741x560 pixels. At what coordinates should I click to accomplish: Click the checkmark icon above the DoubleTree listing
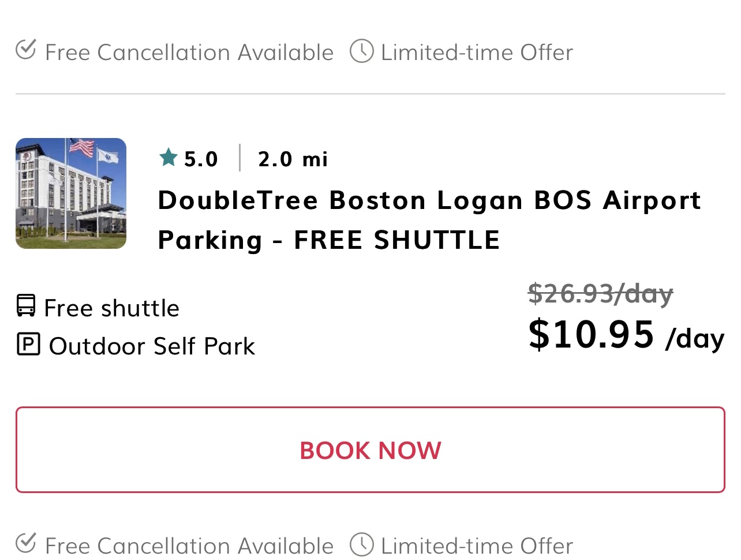pos(26,50)
